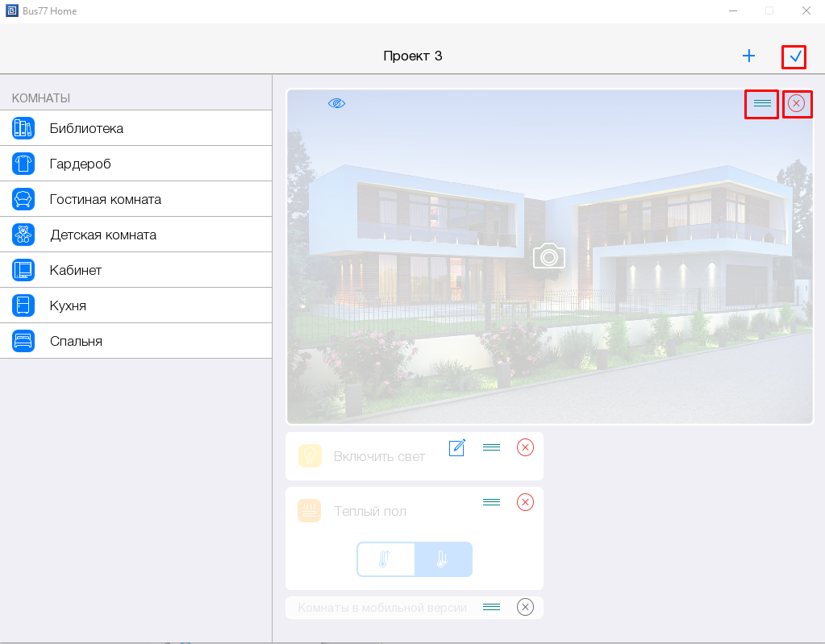Open the Гостиная комната room

(105, 199)
